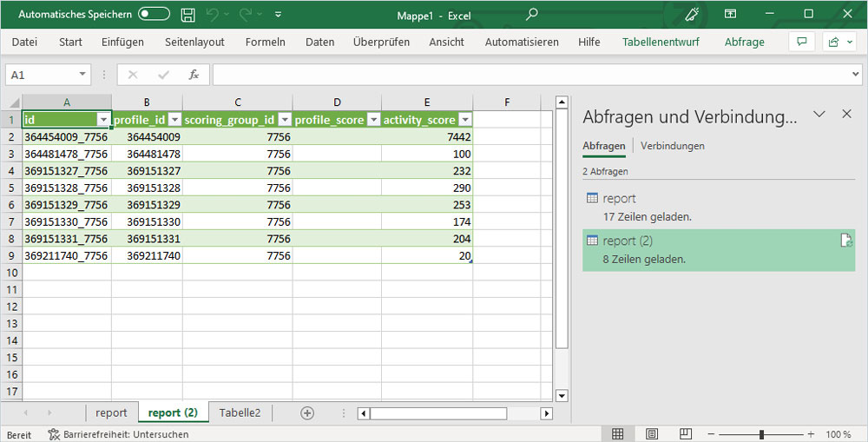Open the scoring_group_id filter dropdown
Image resolution: width=868 pixels, height=442 pixels.
pyautogui.click(x=285, y=120)
